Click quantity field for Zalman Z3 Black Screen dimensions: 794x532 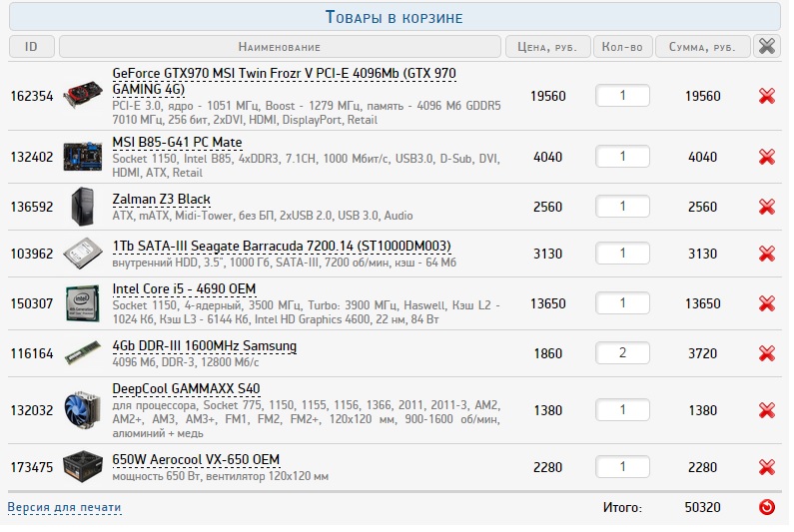click(622, 207)
